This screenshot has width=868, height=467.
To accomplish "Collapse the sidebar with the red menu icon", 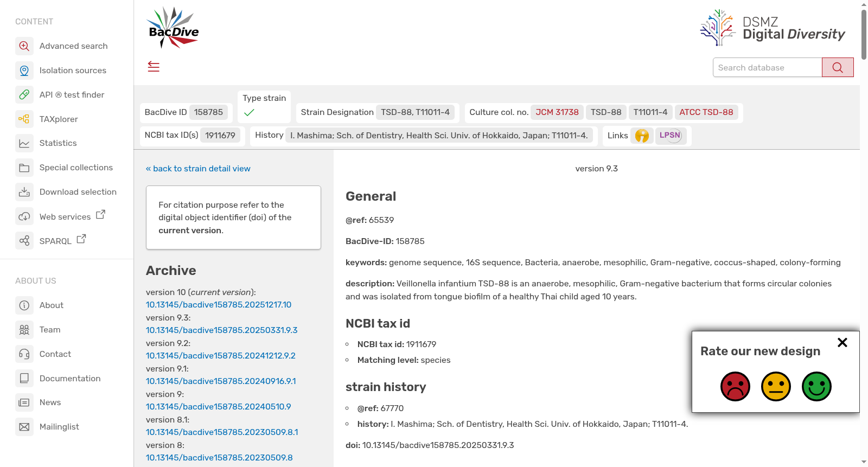I will pyautogui.click(x=154, y=67).
